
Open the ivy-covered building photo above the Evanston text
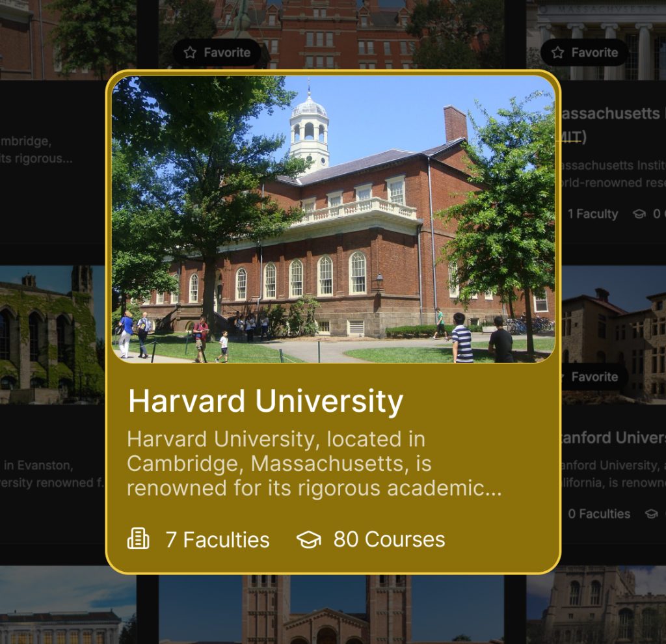coord(52,335)
